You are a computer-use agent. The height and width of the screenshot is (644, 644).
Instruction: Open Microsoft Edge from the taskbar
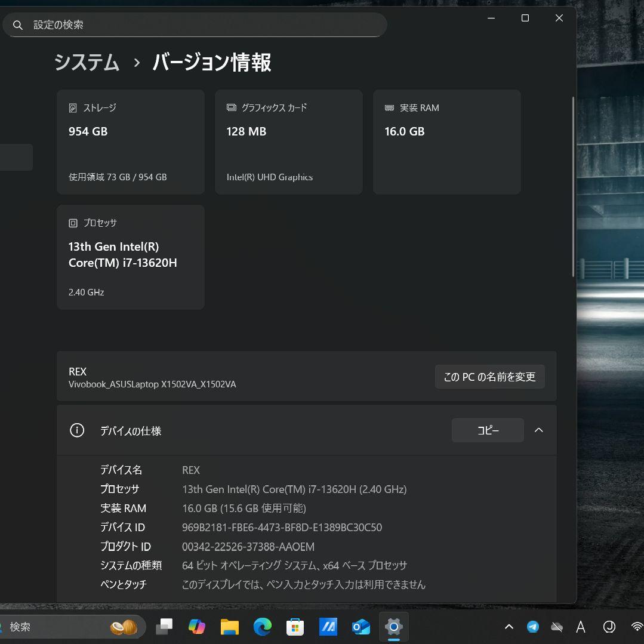pyautogui.click(x=262, y=627)
